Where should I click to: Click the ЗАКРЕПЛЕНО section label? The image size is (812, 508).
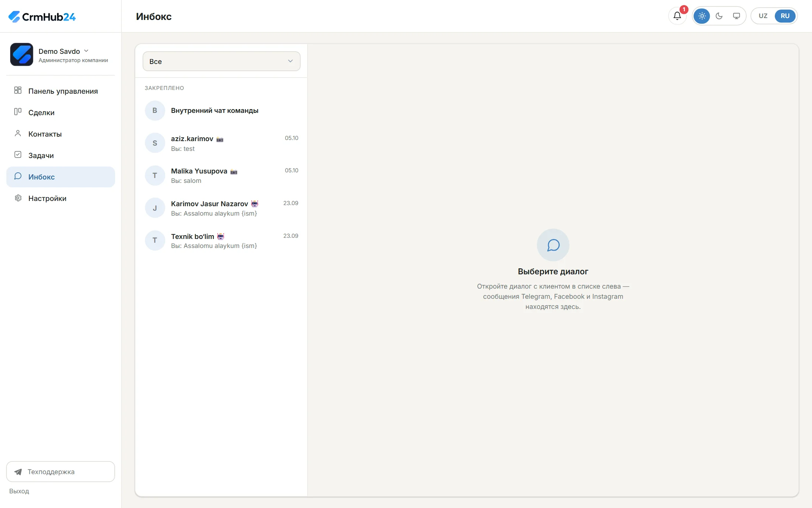(164, 88)
